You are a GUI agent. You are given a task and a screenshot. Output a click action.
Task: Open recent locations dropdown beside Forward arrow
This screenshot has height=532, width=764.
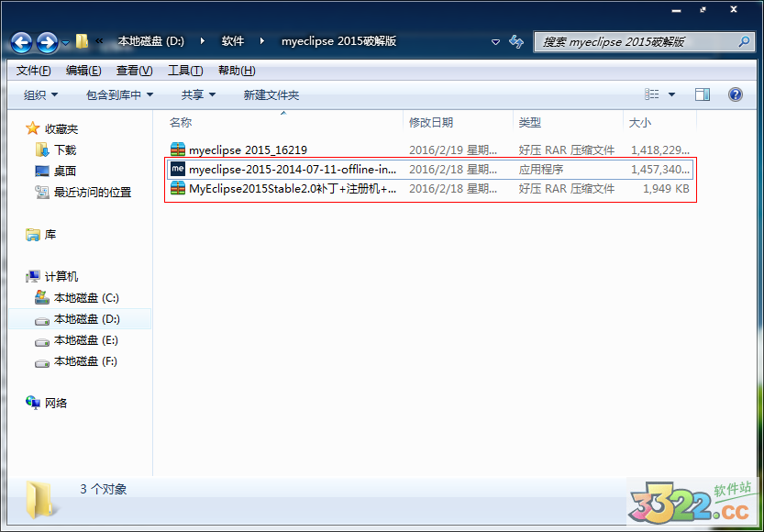point(66,43)
